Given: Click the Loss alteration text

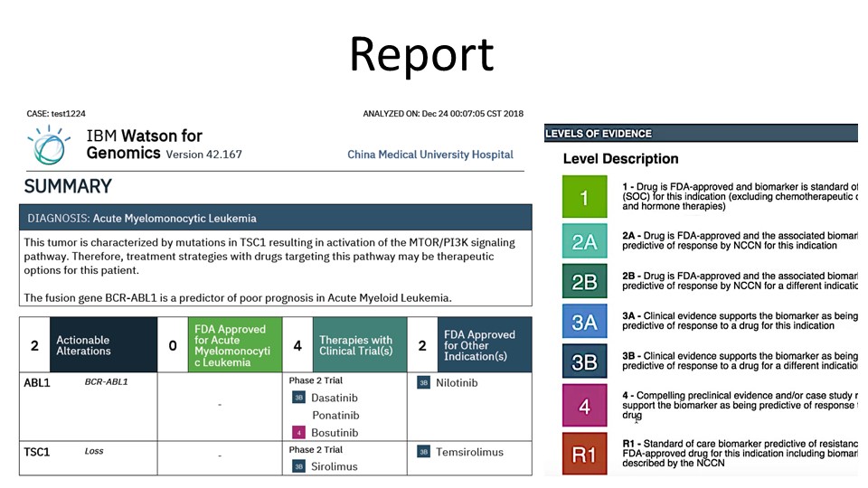Looking at the screenshot, I should click(94, 451).
